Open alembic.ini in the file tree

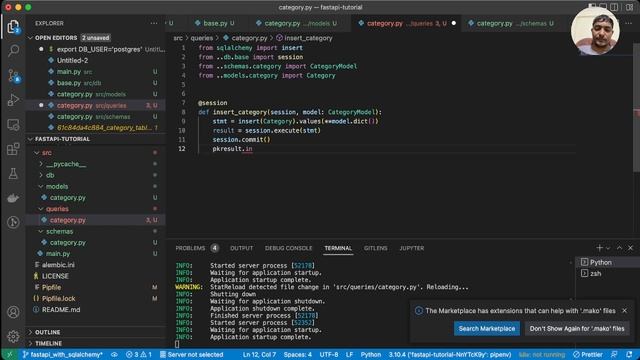(x=58, y=264)
